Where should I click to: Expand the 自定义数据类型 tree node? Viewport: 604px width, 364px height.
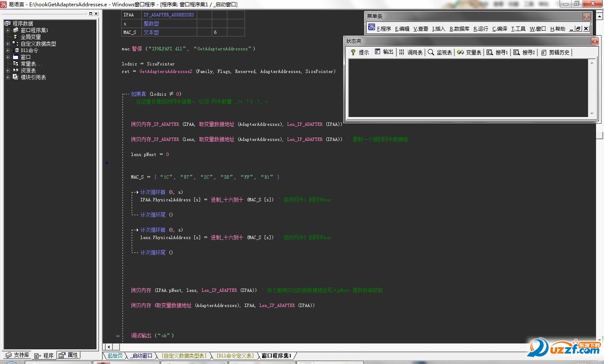pyautogui.click(x=8, y=44)
